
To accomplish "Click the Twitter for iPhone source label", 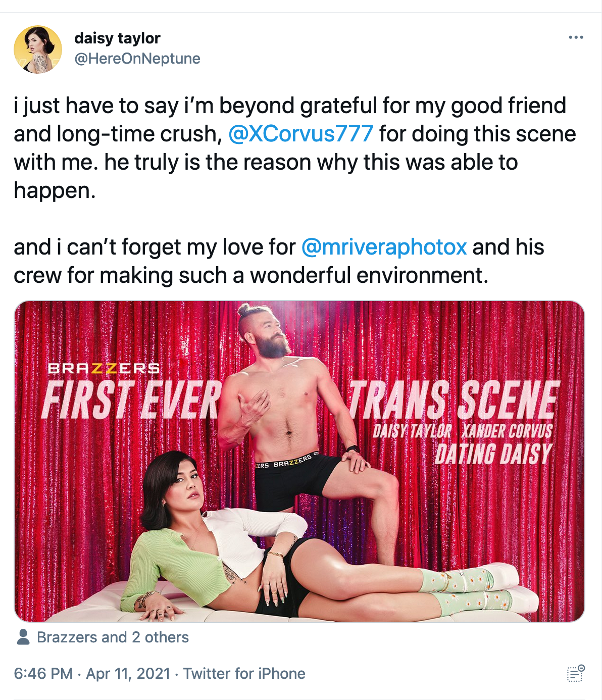I will click(244, 674).
